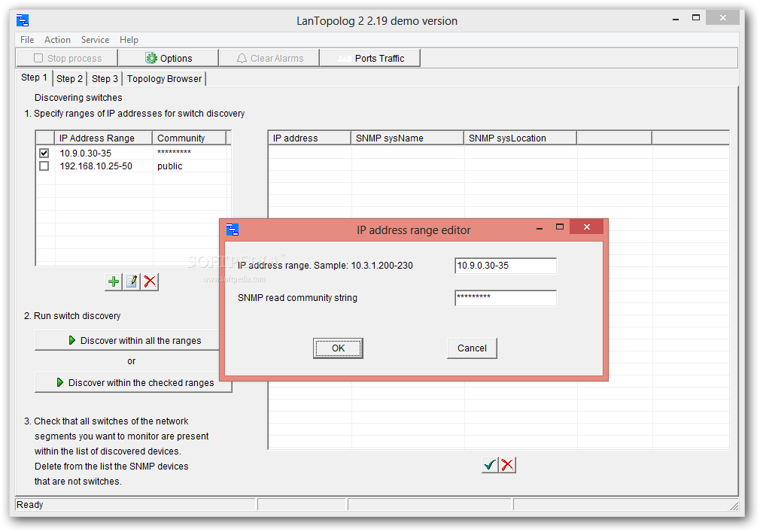
Task: Open the Help menu
Action: point(129,40)
